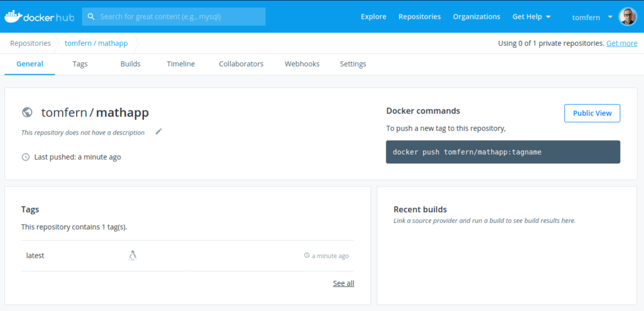Image resolution: width=644 pixels, height=311 pixels.
Task: Click the docker push command box
Action: pos(503,152)
